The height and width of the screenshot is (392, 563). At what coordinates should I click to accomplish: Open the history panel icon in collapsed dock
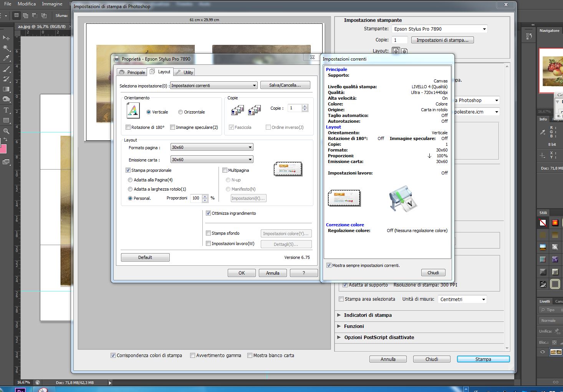coord(529,36)
